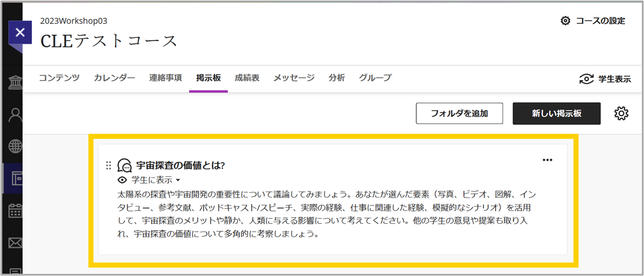Open the 連絡事項 tab
644x276 pixels.
pos(166,78)
